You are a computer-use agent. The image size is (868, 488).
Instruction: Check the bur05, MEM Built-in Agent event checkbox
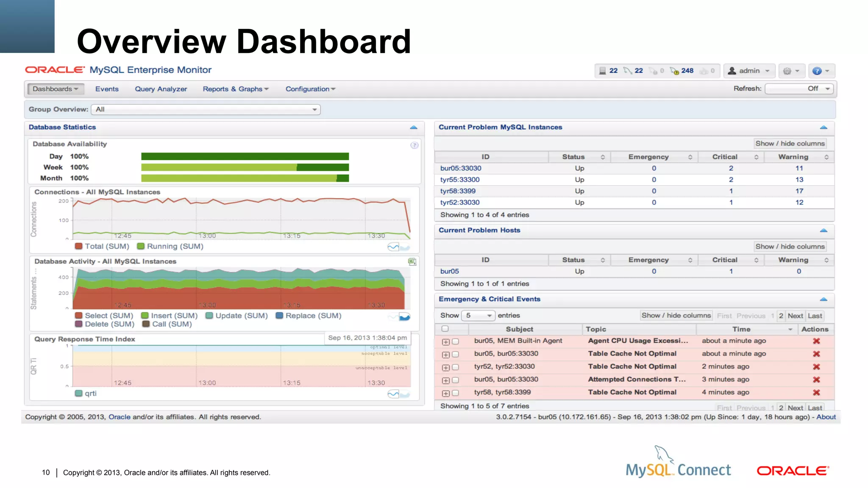point(455,341)
